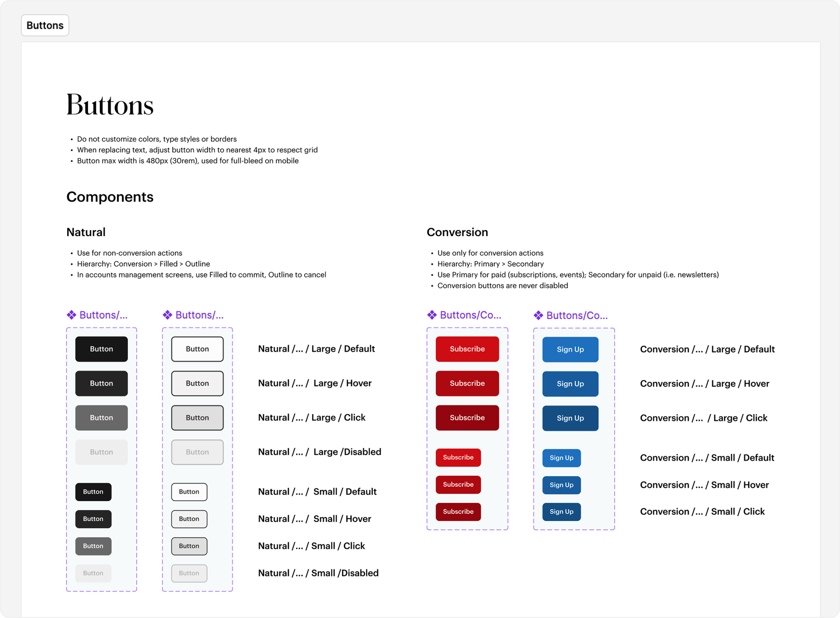Select 'Natural /... / Small / Hover' label
This screenshot has height=618, width=840.
click(x=314, y=519)
